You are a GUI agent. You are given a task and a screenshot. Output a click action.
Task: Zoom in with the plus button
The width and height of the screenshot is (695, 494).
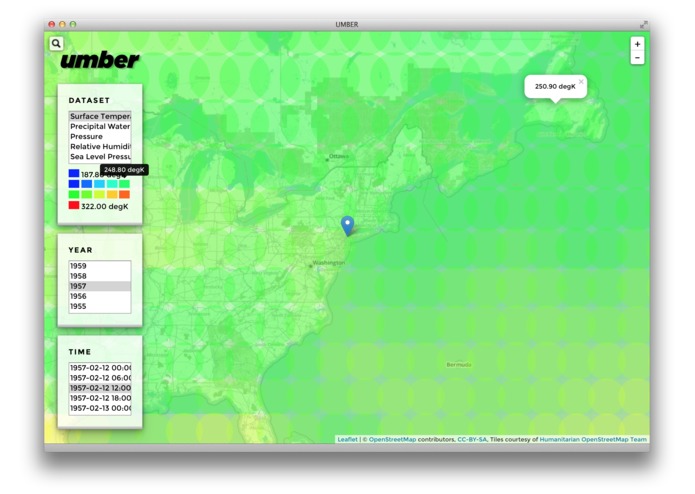637,44
